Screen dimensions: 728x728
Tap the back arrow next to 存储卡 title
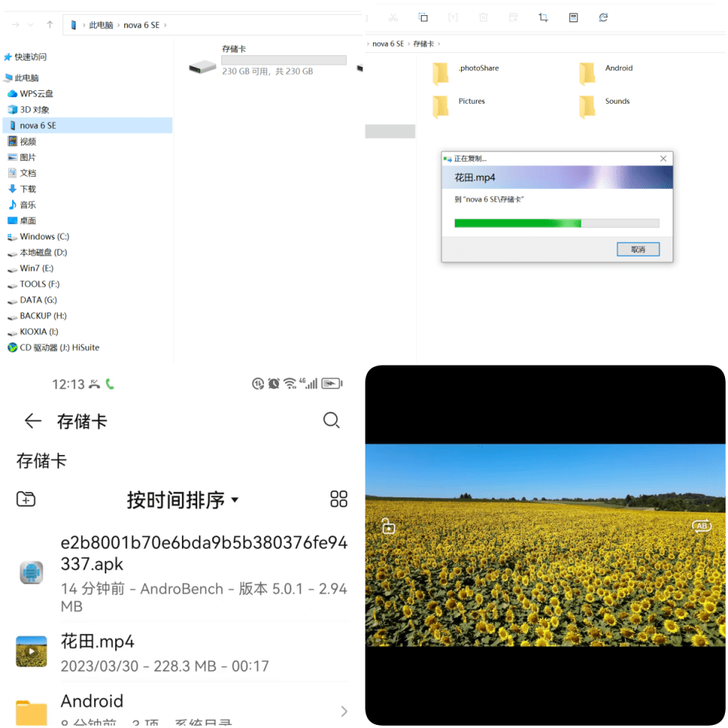pyautogui.click(x=33, y=420)
